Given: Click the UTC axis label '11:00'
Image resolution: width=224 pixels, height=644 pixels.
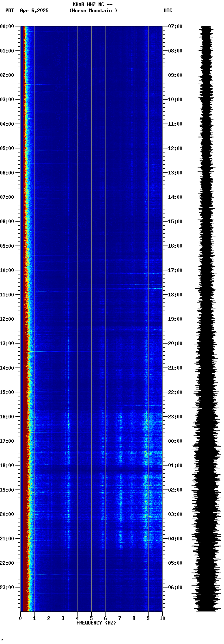Looking at the screenshot, I should pos(175,124).
